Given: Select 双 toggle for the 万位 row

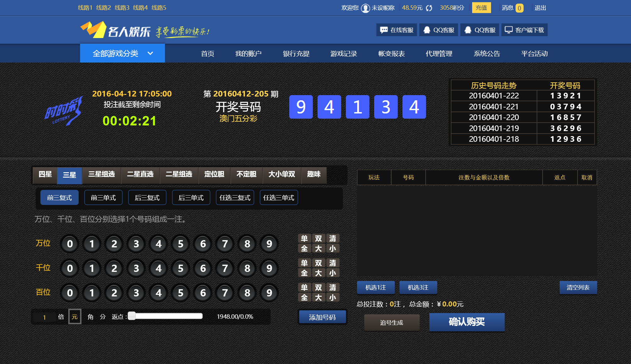Looking at the screenshot, I should tap(318, 239).
